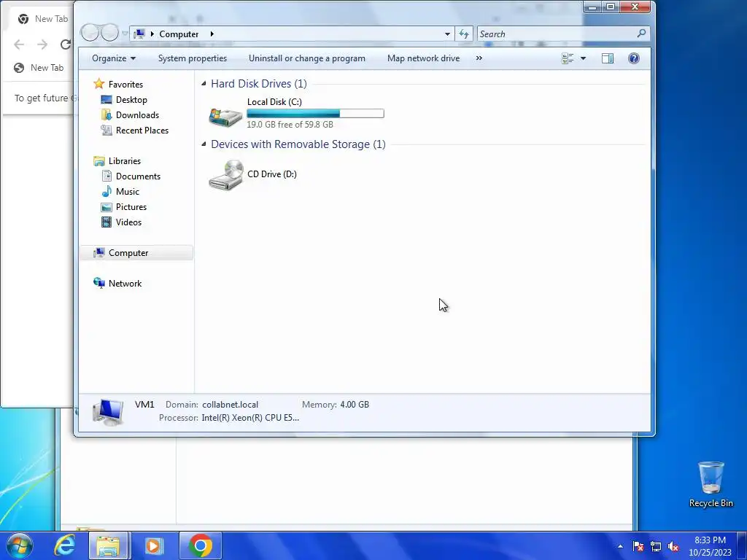This screenshot has width=747, height=560.
Task: Click Chrome reload button
Action: 66,44
